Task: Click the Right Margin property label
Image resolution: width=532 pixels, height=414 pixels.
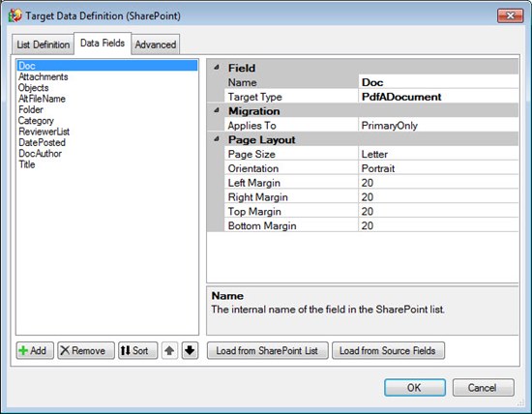Action: [x=258, y=196]
